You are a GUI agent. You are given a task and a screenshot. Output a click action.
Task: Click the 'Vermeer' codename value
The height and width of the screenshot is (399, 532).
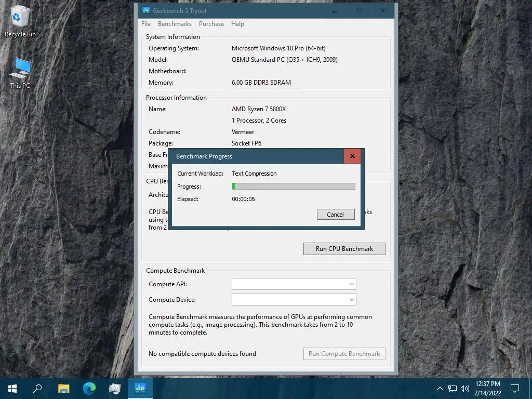pos(243,132)
